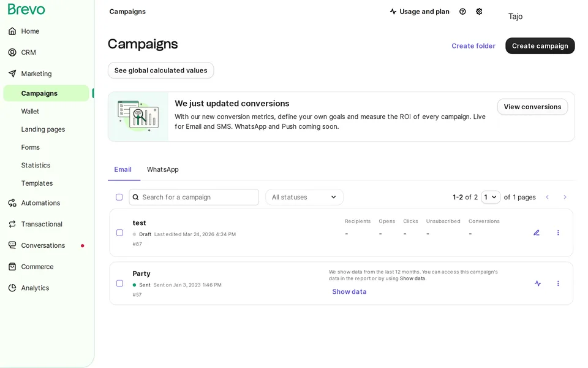Click the search magnifier icon
Viewport: 588px width, 368px height.
coord(136,197)
